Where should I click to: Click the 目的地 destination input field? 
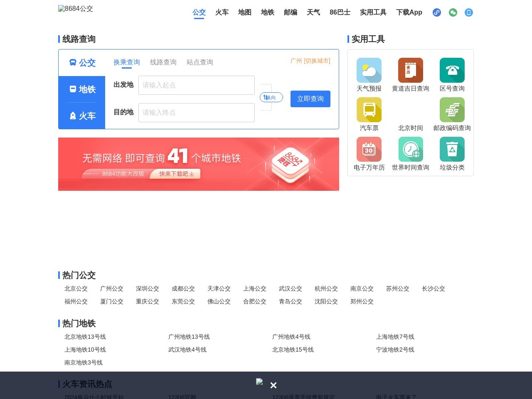(x=197, y=113)
